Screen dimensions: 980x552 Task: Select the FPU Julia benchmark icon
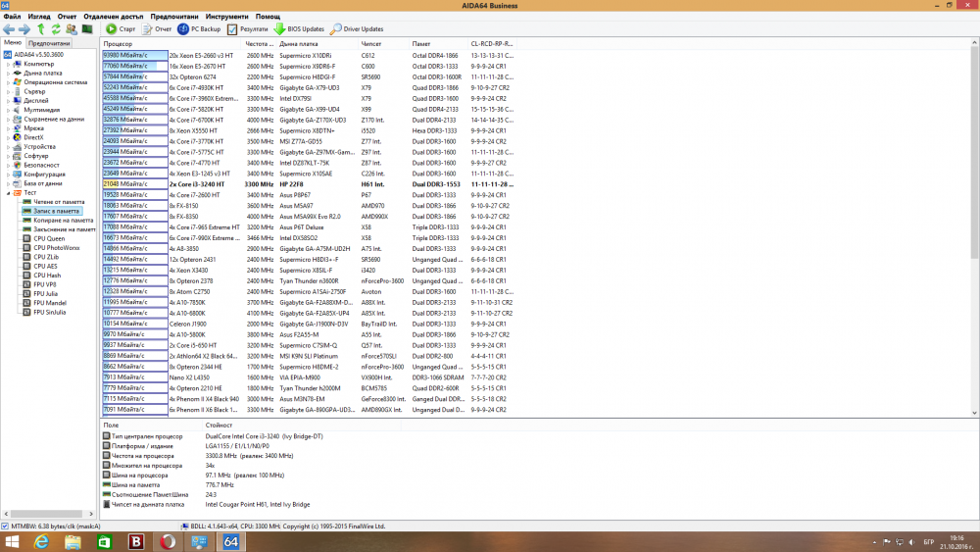26,294
